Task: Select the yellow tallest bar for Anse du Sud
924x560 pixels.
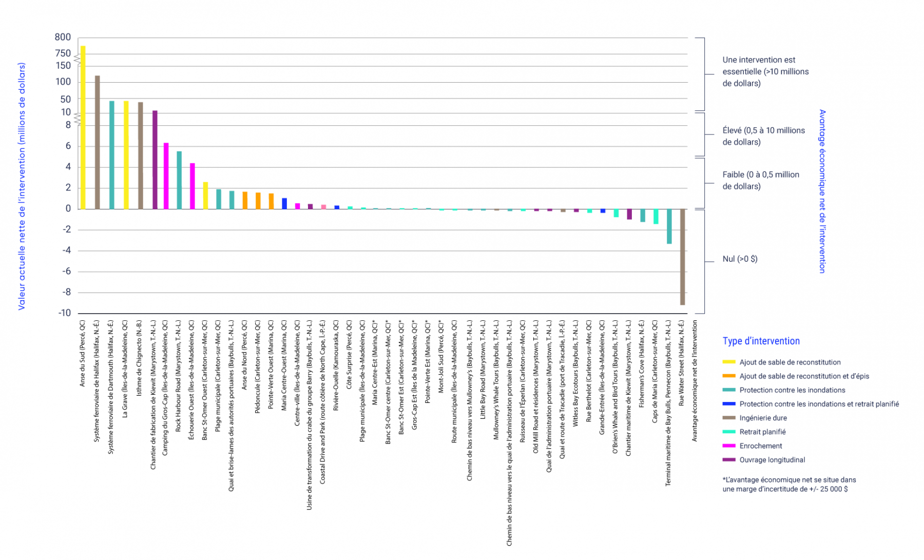Action: pyautogui.click(x=83, y=123)
